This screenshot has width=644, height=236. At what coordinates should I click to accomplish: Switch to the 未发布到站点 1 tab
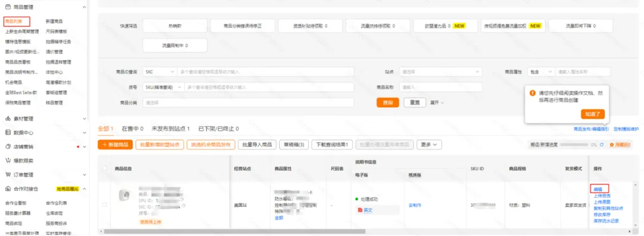pyautogui.click(x=171, y=129)
